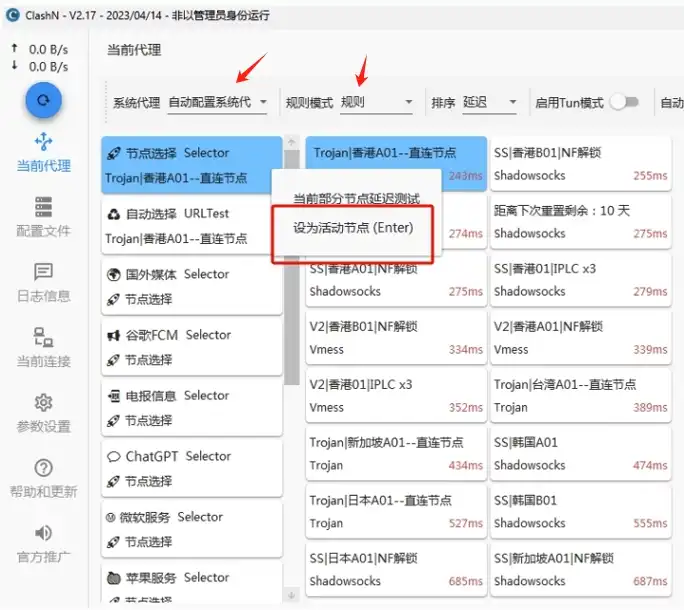The height and width of the screenshot is (610, 684).
Task: Select the Trojan|台湾A01 node card
Action: point(580,395)
